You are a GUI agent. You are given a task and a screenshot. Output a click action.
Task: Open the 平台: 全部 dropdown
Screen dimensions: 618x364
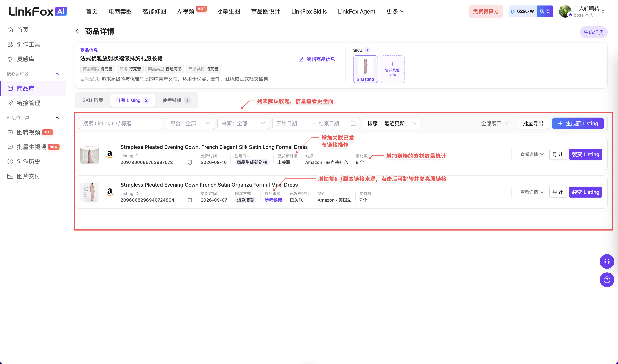[x=190, y=123]
